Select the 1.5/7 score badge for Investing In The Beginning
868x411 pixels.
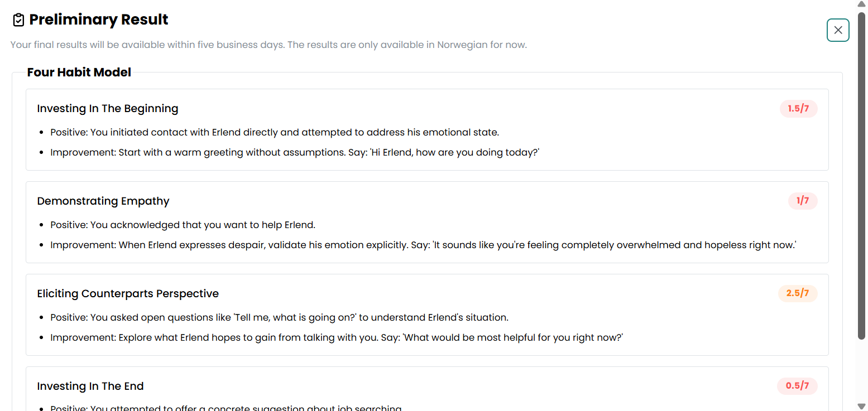[x=798, y=109]
